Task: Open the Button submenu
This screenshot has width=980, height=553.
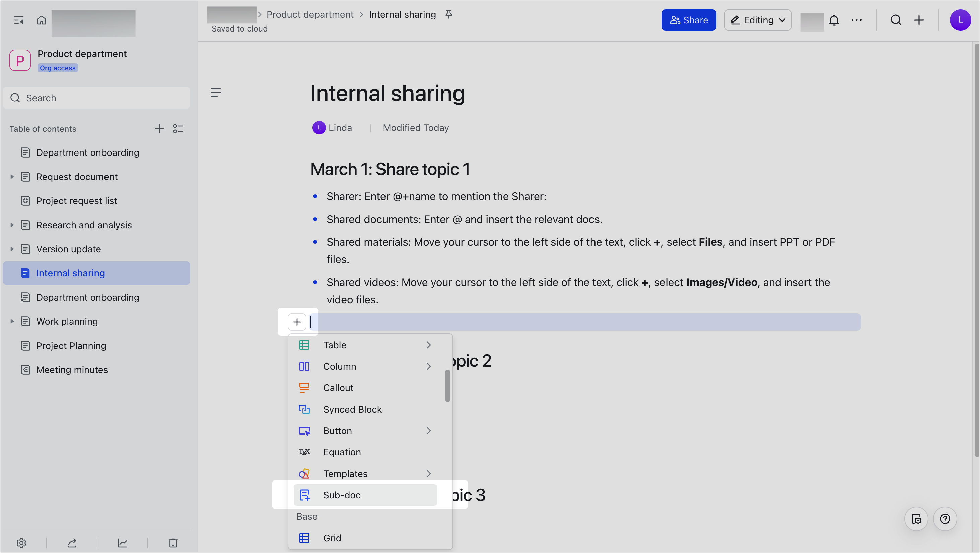Action: (x=365, y=431)
